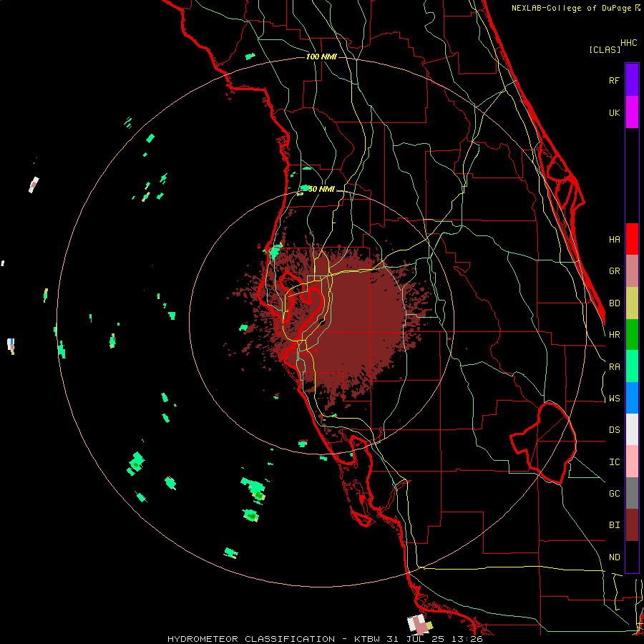The height and width of the screenshot is (644, 644).
Task: Select the GR pink legend swatch
Action: (632, 270)
